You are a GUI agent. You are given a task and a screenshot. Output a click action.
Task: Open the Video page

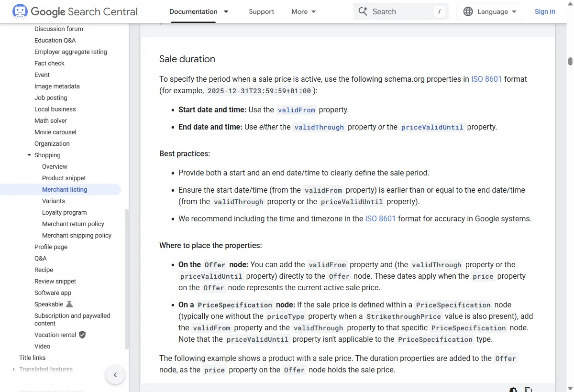point(42,346)
